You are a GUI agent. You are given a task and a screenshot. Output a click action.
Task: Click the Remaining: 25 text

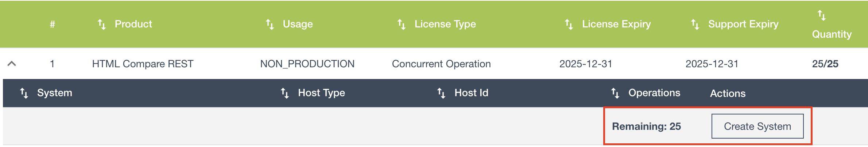point(646,126)
